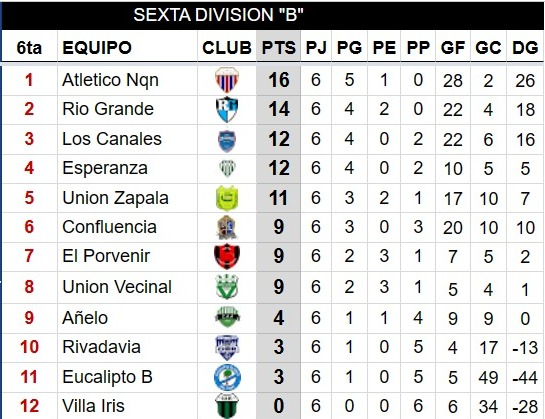Image resolution: width=545 pixels, height=419 pixels.
Task: Click the Villa Iris team name
Action: click(93, 406)
